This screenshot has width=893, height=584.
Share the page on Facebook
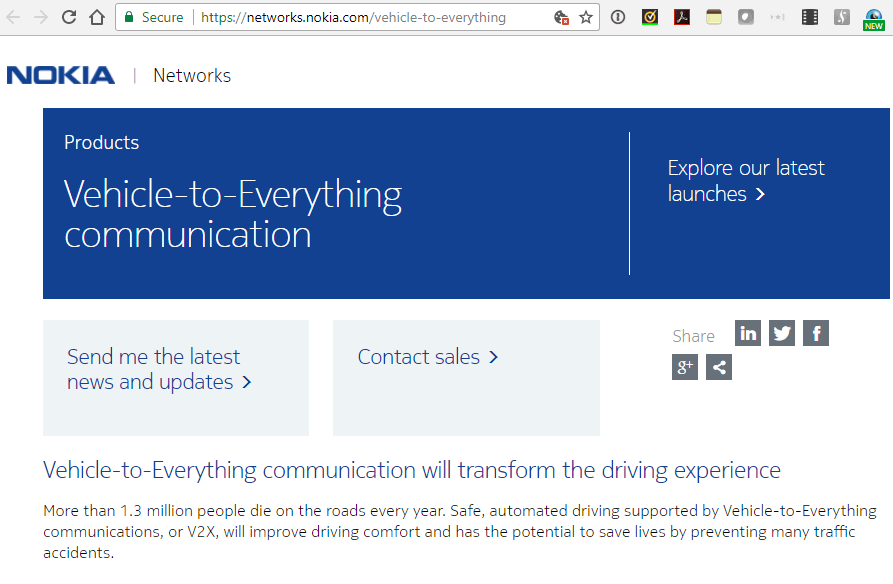pyautogui.click(x=815, y=333)
